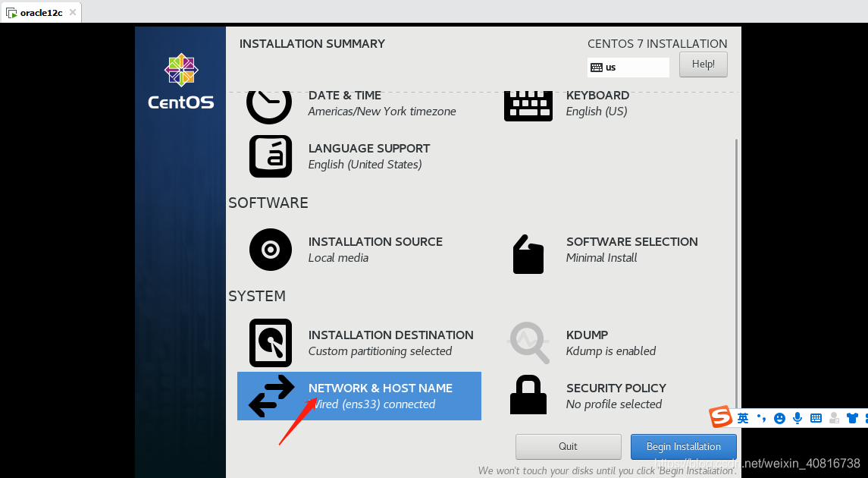Click 'Kdump is enabled' text
Image resolution: width=868 pixels, height=478 pixels.
click(610, 351)
